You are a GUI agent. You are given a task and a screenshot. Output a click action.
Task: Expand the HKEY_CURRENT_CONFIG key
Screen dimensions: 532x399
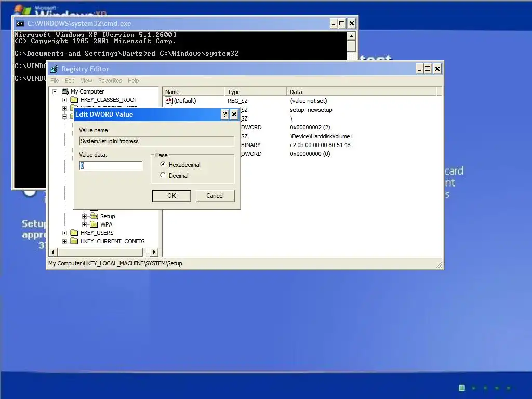point(64,241)
